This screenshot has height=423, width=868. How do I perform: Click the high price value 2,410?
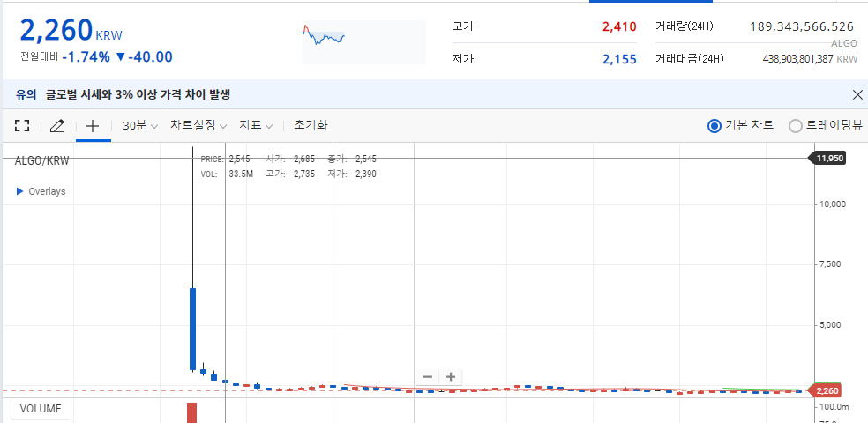click(619, 26)
